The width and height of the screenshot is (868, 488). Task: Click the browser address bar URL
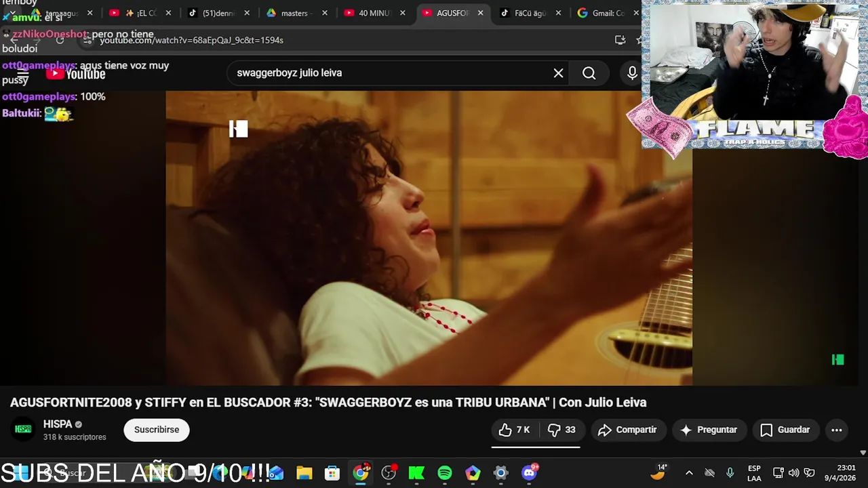click(x=191, y=40)
